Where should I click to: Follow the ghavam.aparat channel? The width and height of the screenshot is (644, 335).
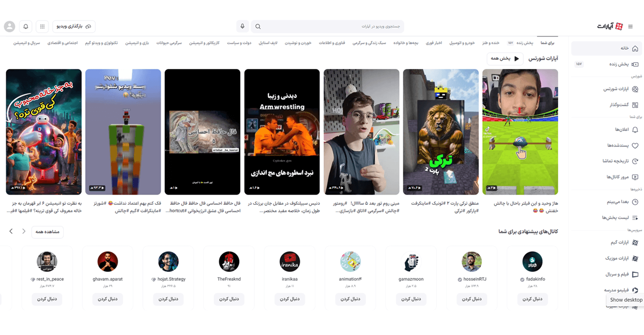(x=108, y=299)
